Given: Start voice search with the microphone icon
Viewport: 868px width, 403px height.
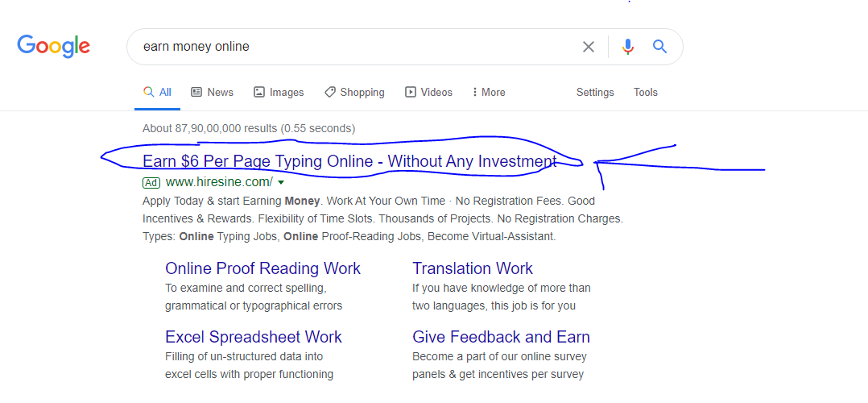Looking at the screenshot, I should point(627,47).
